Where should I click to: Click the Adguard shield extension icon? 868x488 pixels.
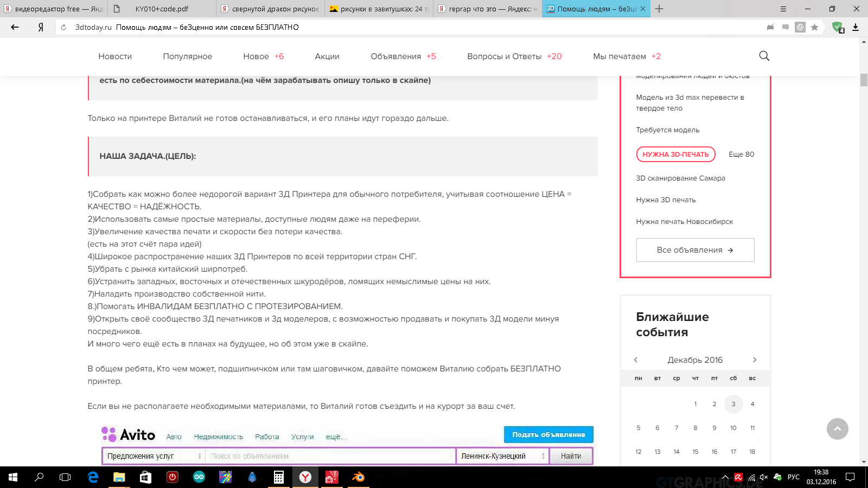pyautogui.click(x=838, y=27)
